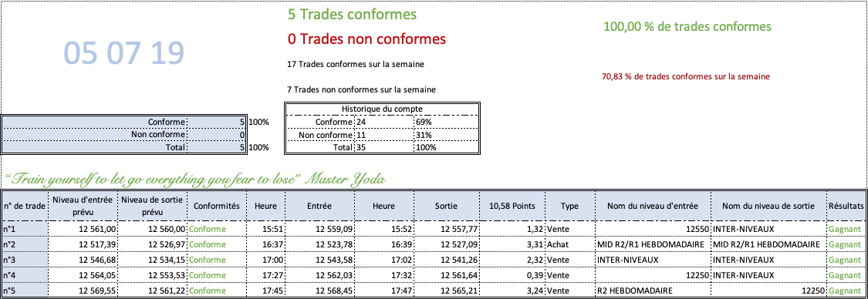Click the '100,00 % de trades conformes' cell
This screenshot has height=299, width=868.
tap(687, 26)
